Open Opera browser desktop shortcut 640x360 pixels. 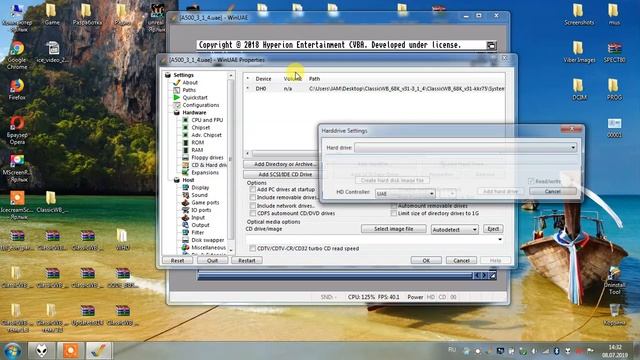click(x=17, y=130)
